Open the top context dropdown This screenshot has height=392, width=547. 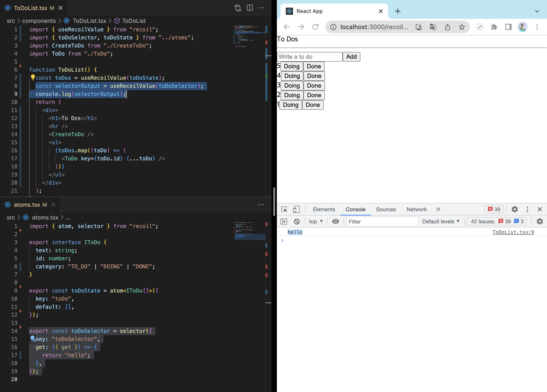tap(315, 221)
